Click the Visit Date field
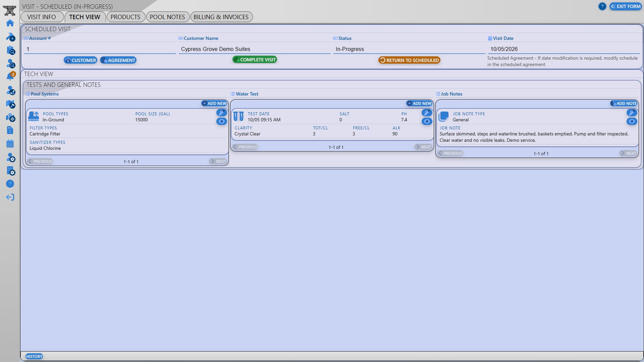 tap(564, 49)
